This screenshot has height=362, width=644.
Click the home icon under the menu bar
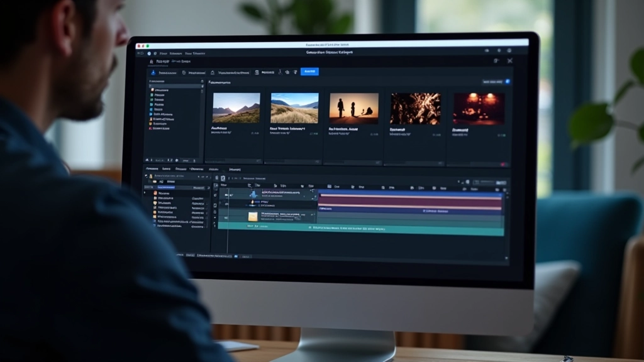tap(151, 61)
